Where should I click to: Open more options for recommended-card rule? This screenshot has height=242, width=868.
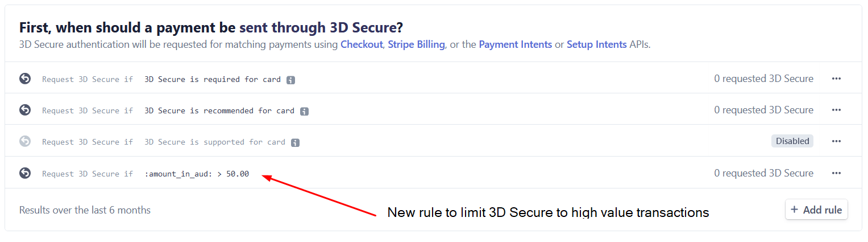tap(836, 110)
